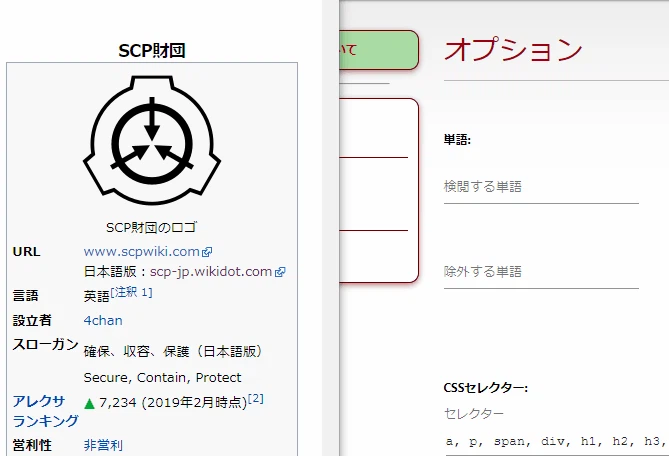Open the 非営利 link

coord(103,445)
